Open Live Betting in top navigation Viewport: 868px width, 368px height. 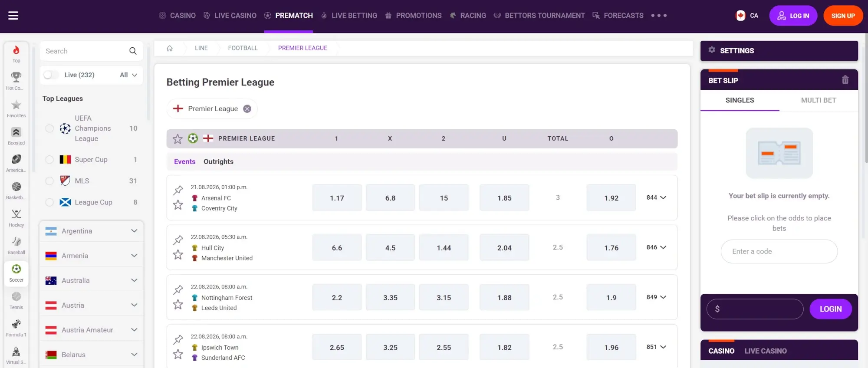(349, 16)
